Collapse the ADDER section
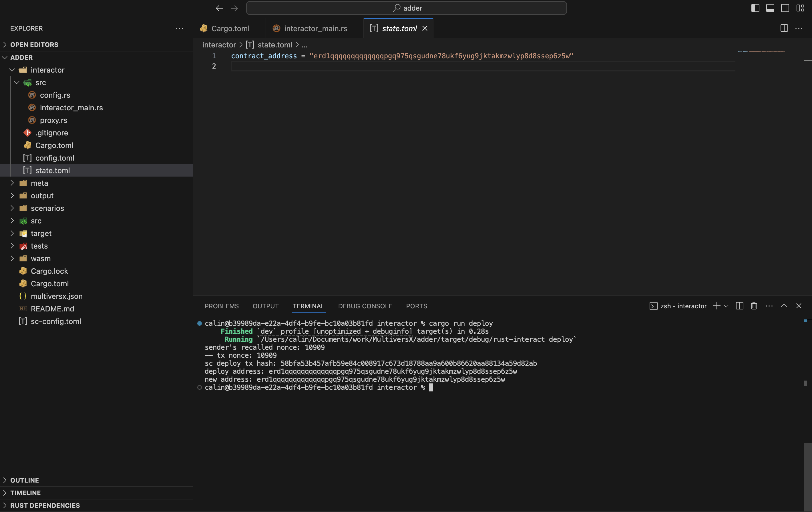812x512 pixels. 96,57
